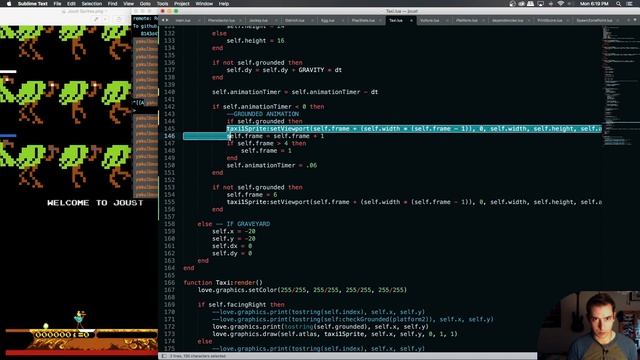Viewport: 640px width, 360px height.
Task: Click the Preview window title Joust sprites png
Action: [84, 11]
